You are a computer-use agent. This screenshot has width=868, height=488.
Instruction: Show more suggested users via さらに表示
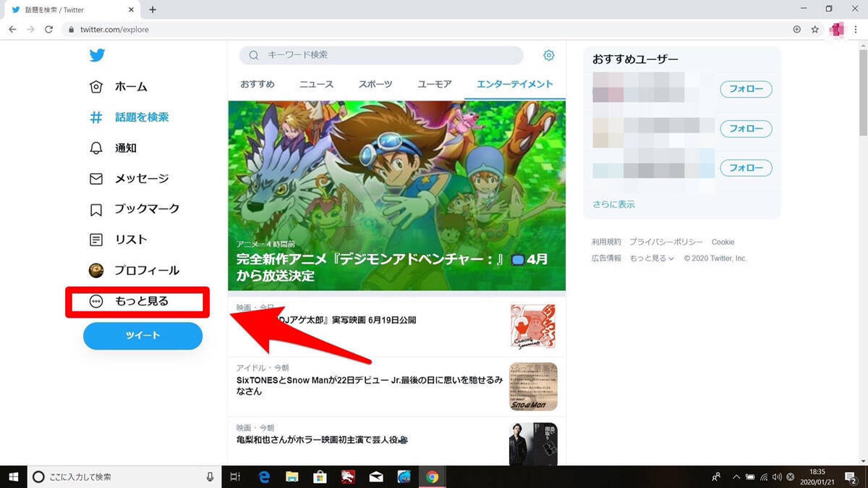coord(613,204)
